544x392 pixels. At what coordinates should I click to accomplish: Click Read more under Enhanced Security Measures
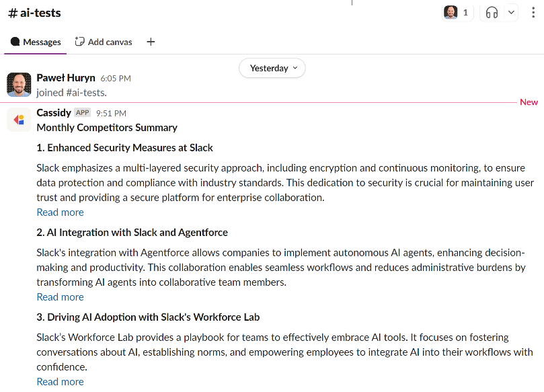(60, 212)
